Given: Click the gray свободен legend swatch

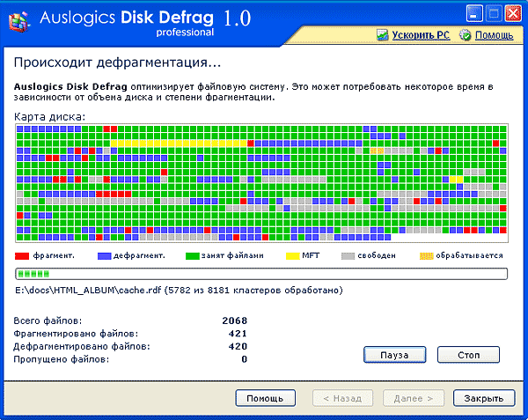Looking at the screenshot, I should tap(348, 256).
